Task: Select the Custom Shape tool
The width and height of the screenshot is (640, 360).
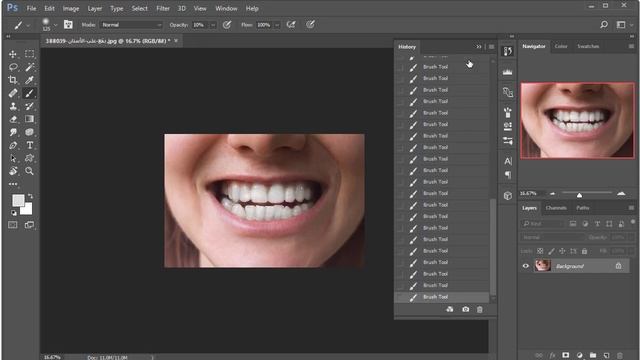Action: (x=29, y=158)
